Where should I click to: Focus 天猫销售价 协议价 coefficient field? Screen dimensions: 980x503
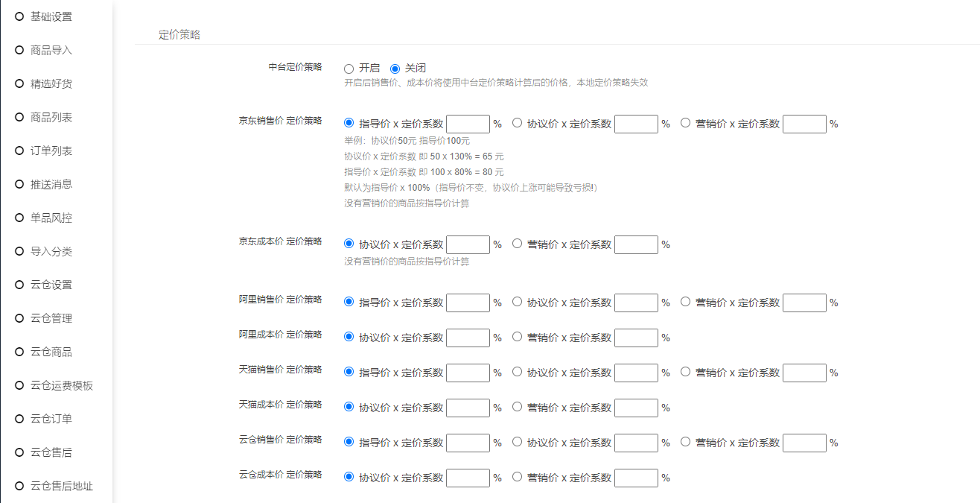click(636, 373)
